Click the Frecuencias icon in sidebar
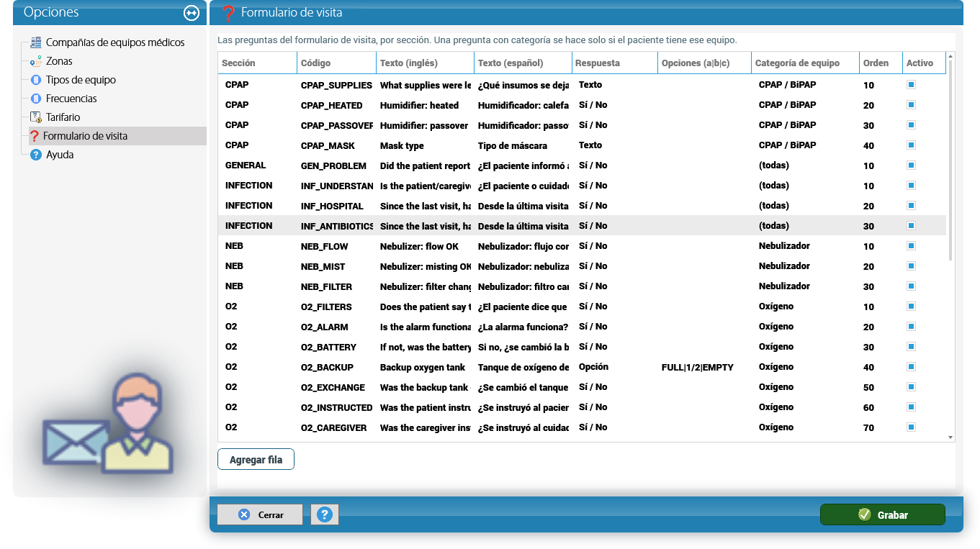980x549 pixels. pos(36,99)
